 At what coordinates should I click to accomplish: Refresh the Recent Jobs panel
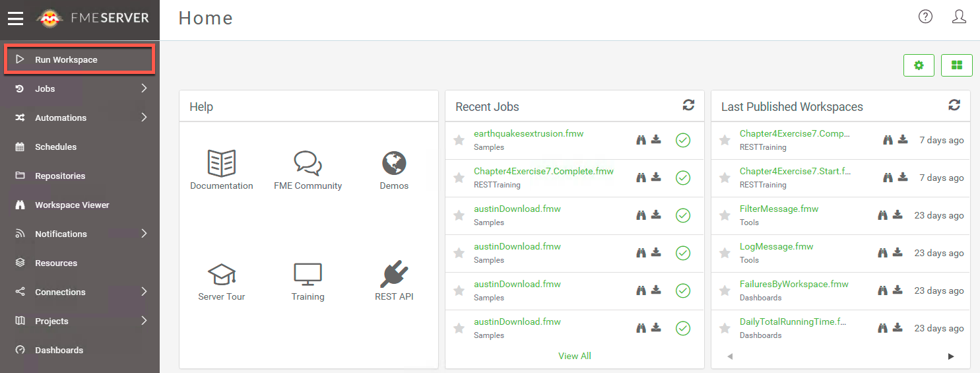(688, 105)
